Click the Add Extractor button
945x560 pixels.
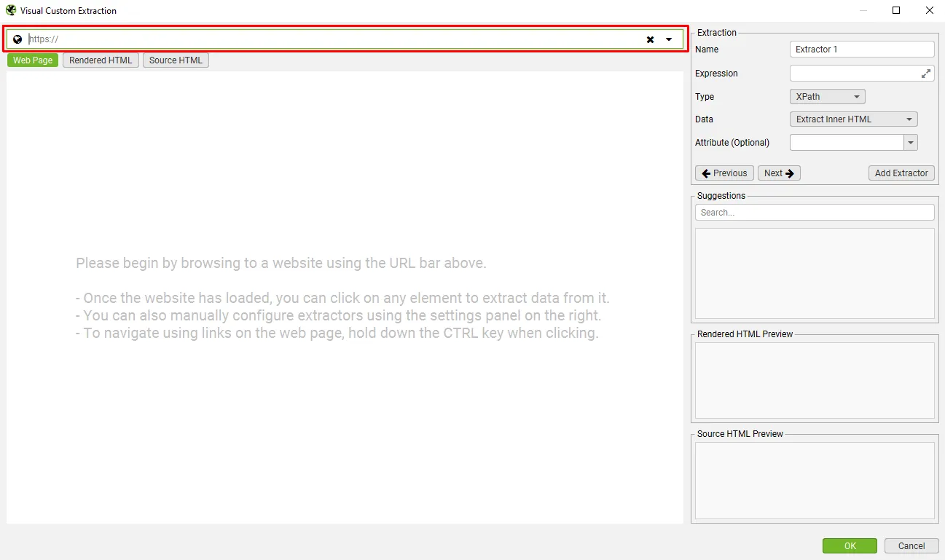[x=901, y=173]
